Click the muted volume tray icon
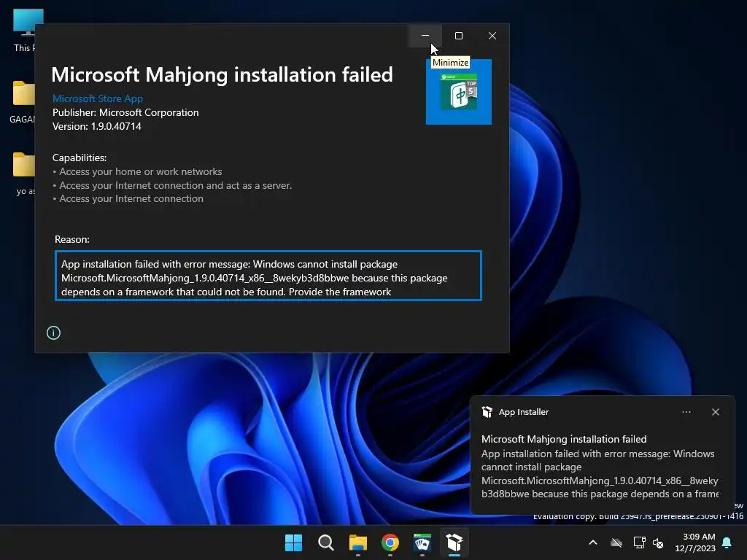Screen dimensions: 747x560 tap(658, 542)
